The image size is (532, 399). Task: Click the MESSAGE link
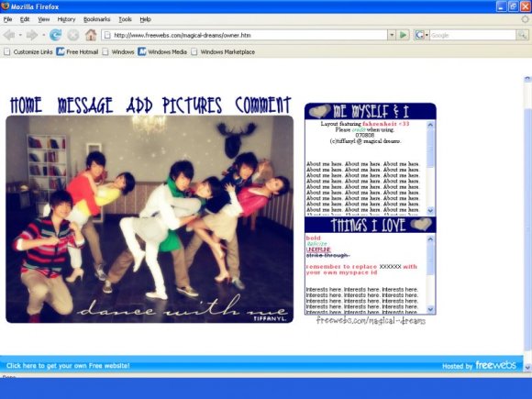click(85, 105)
